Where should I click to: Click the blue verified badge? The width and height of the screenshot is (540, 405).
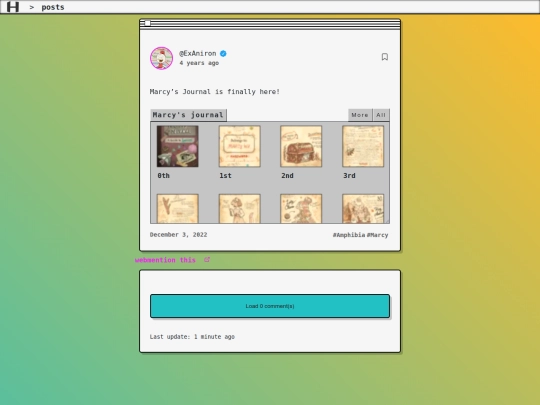tap(223, 53)
